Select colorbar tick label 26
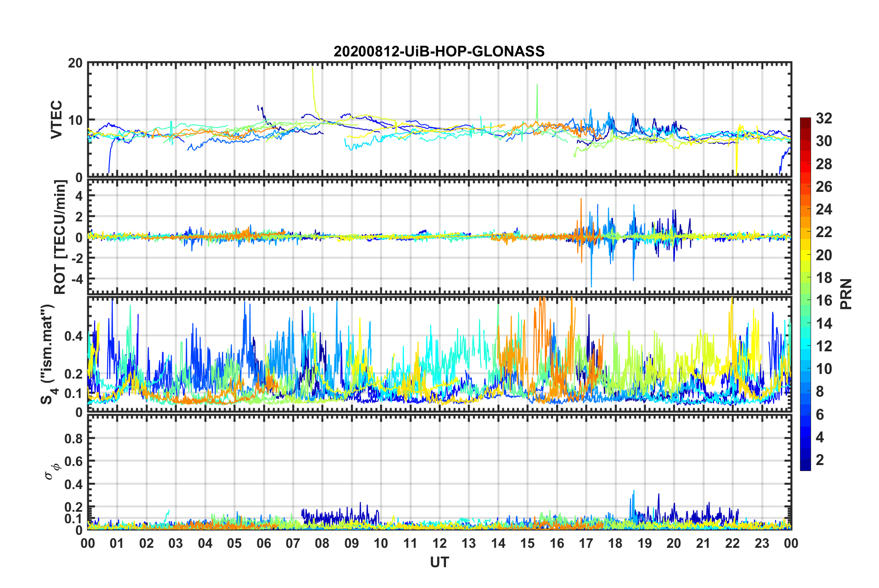Screen dimensions: 879x588 pos(824,187)
